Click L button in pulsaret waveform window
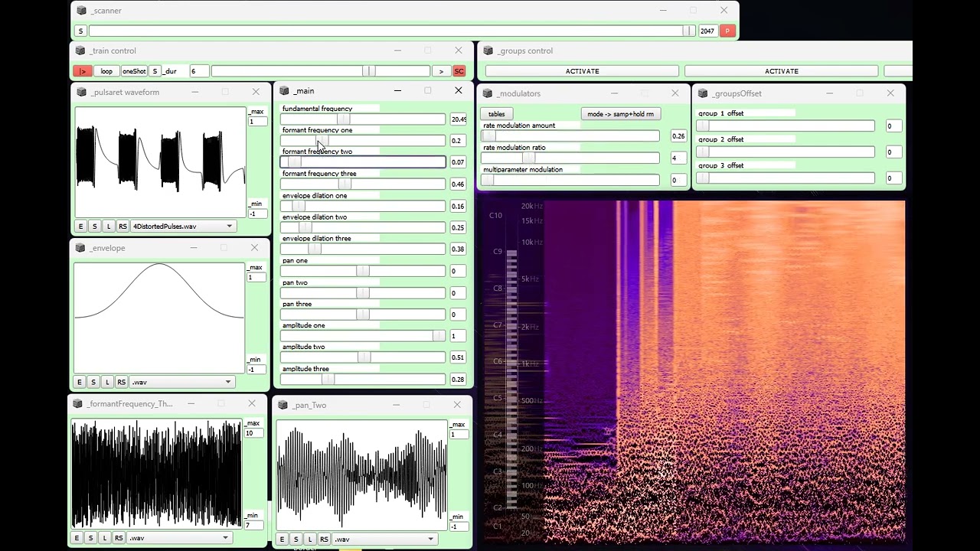 [x=108, y=227]
